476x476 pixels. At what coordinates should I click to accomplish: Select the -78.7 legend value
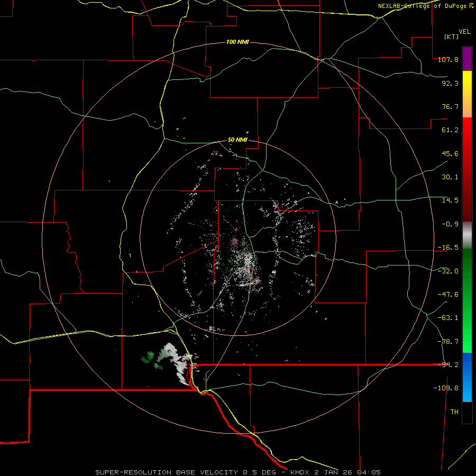(448, 342)
